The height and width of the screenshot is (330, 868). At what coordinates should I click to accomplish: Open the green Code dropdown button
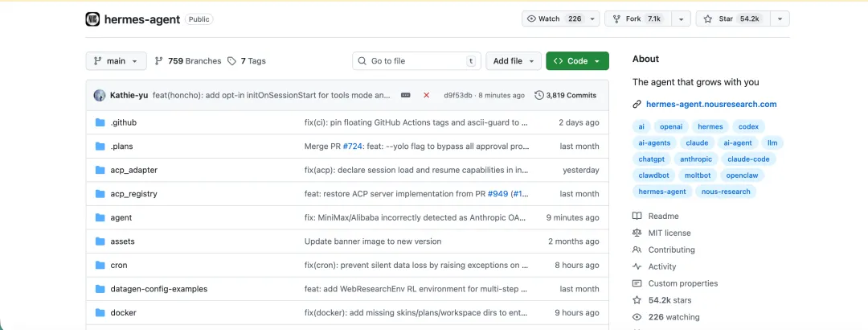tap(577, 61)
